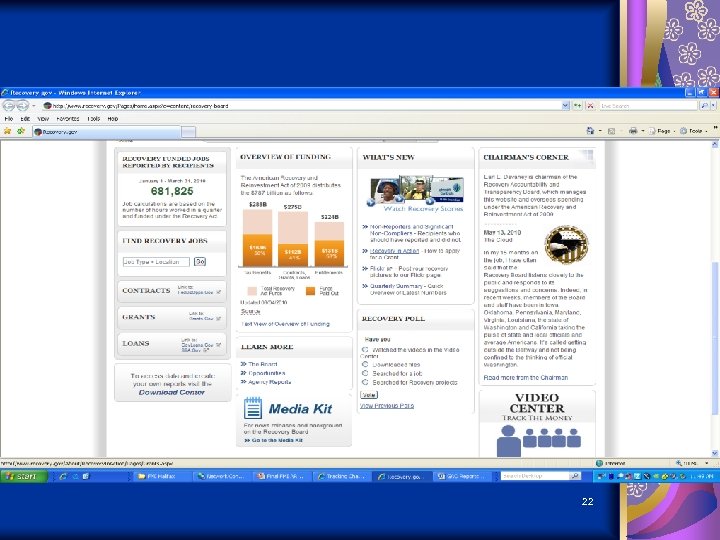Click the Recovery Stories photo thumbnails
Image resolution: width=720 pixels, height=540 pixels.
click(416, 189)
